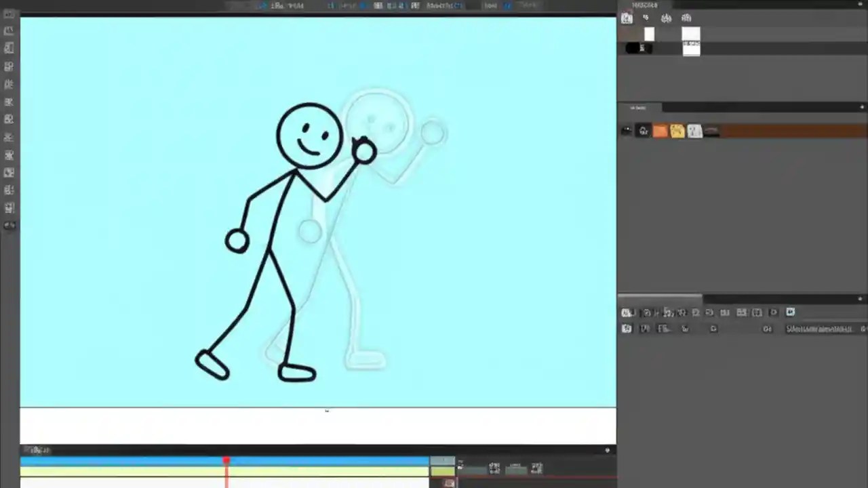Click the red playhead marker on the timeline

click(226, 462)
